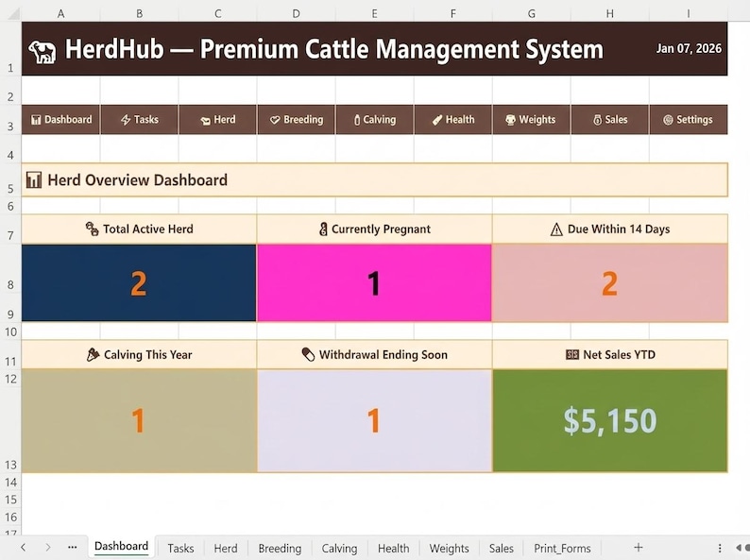Image resolution: width=750 pixels, height=560 pixels.
Task: Select the green $5,150 Net Sales cell
Action: (x=610, y=421)
